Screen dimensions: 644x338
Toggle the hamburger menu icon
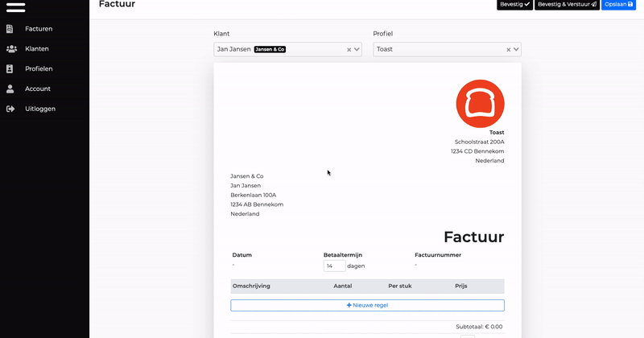15,7
